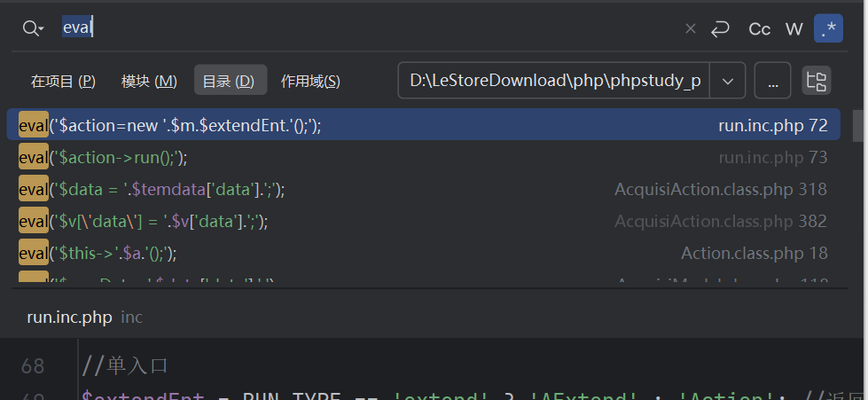Browse for directory with the ... button
Viewport: 868px width, 400px height.
click(x=772, y=81)
